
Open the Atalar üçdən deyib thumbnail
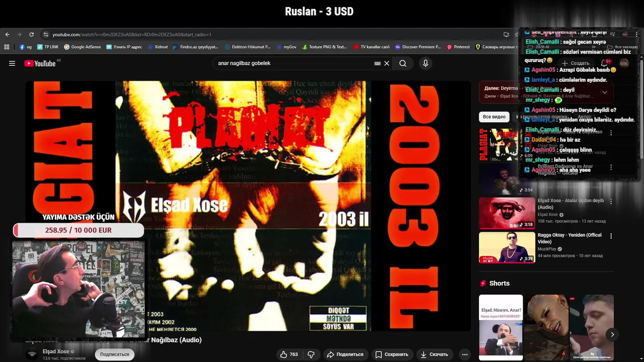click(x=507, y=213)
